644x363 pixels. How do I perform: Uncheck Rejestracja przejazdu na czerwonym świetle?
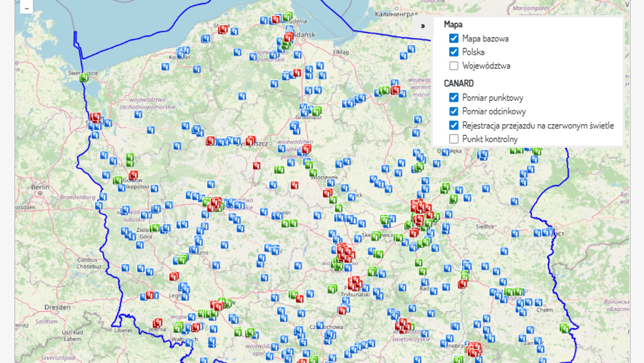pyautogui.click(x=454, y=125)
